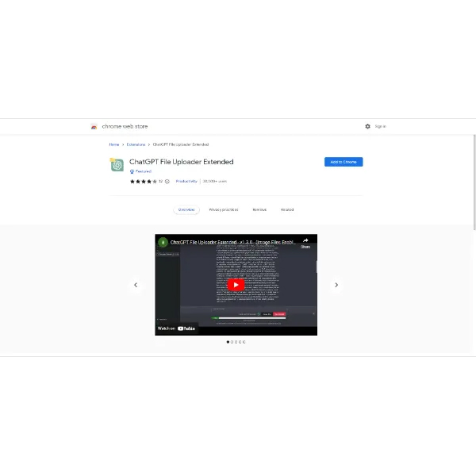Open the Reviews tab

pos(259,209)
